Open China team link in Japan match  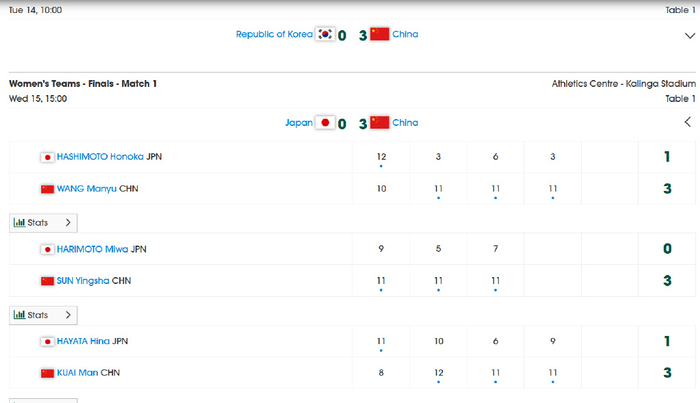point(405,123)
